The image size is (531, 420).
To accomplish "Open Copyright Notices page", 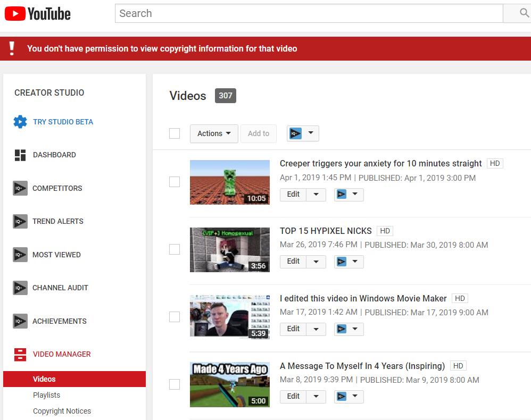I will click(x=62, y=411).
